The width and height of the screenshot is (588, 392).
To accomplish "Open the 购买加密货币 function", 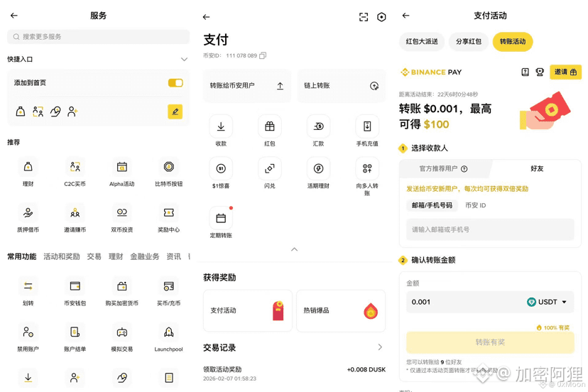I will point(122,291).
